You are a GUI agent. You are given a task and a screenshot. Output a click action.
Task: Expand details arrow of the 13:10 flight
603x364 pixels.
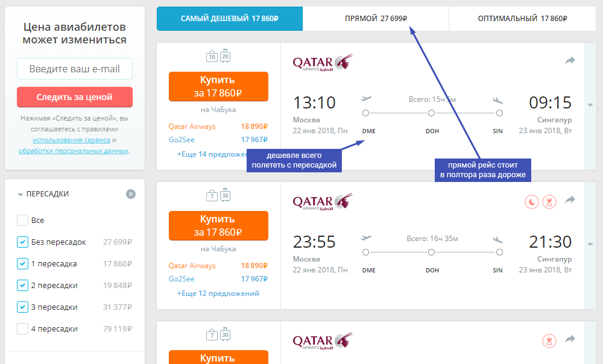point(590,105)
